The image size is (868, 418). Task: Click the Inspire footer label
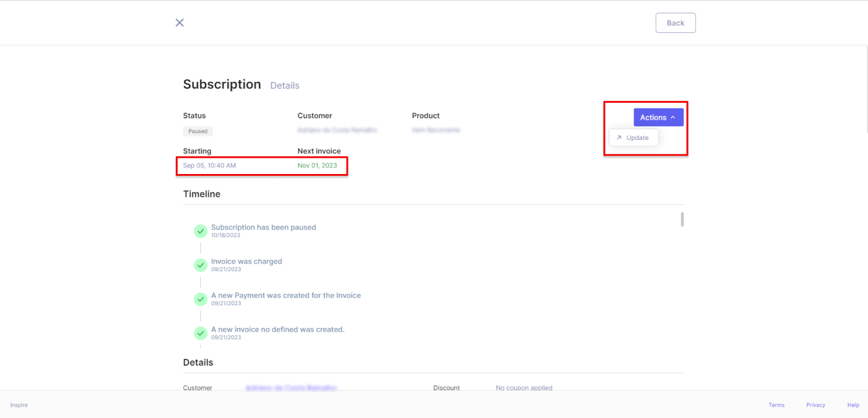pyautogui.click(x=19, y=405)
